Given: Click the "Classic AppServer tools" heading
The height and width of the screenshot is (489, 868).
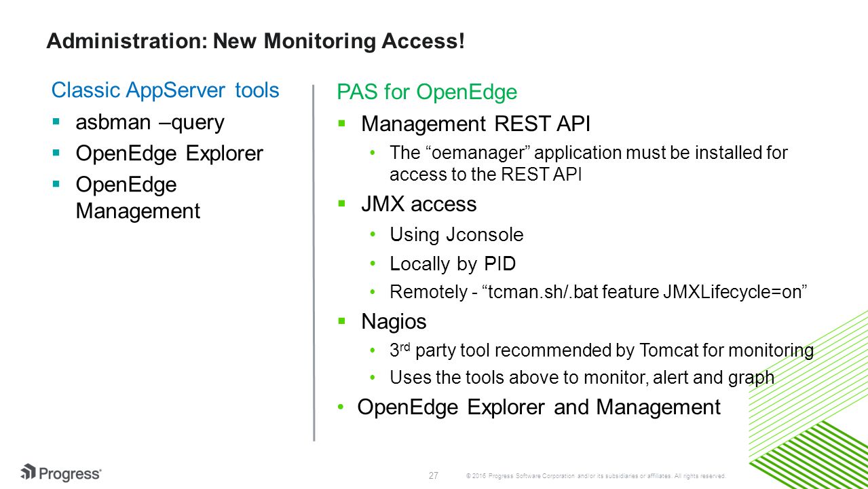Looking at the screenshot, I should tap(166, 90).
